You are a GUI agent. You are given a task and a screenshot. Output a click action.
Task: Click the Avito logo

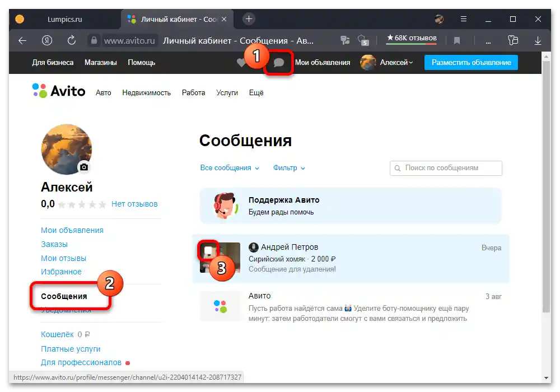click(x=59, y=91)
